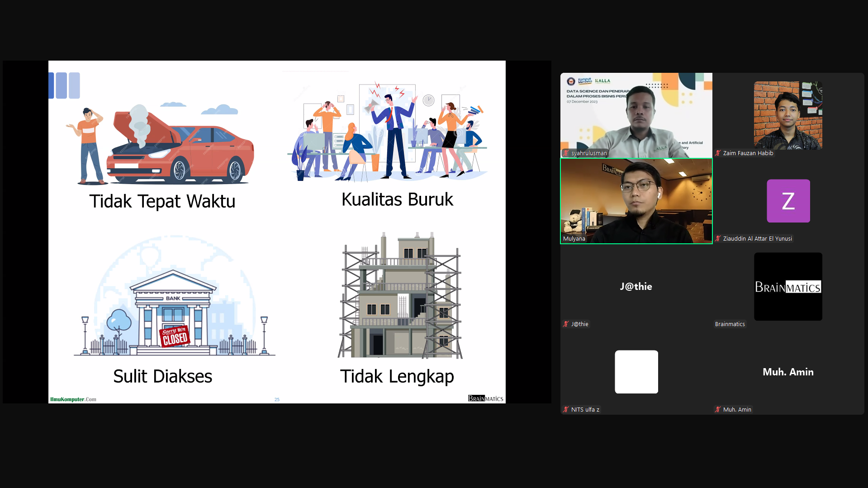Viewport: 868px width, 488px height.
Task: Select Mulyana's active speaker video tile
Action: click(636, 201)
